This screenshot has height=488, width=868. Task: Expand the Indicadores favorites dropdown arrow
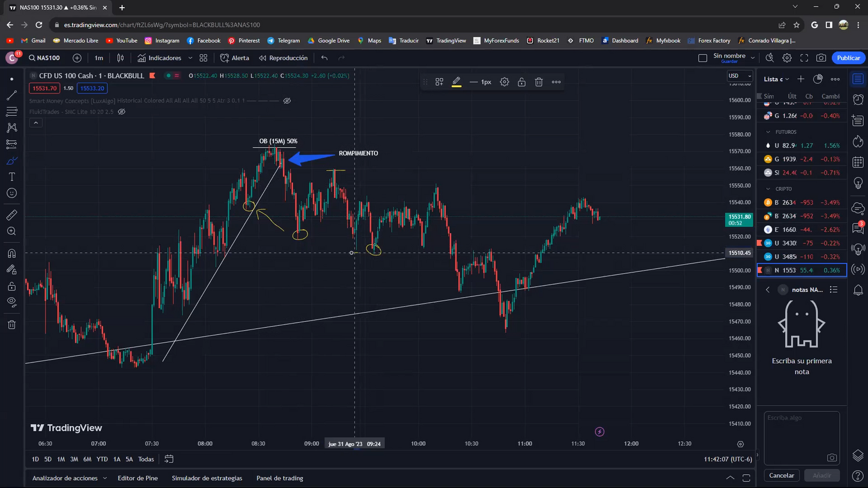tap(190, 58)
